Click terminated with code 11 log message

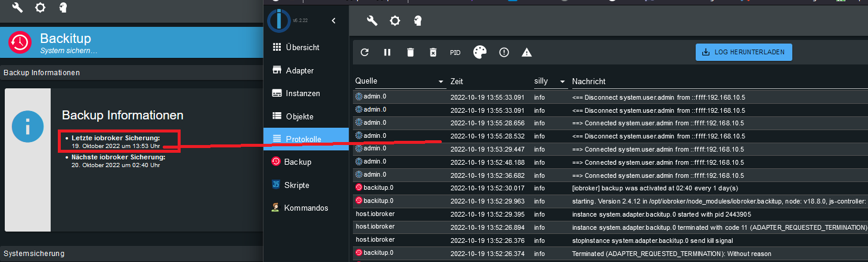click(x=720, y=228)
